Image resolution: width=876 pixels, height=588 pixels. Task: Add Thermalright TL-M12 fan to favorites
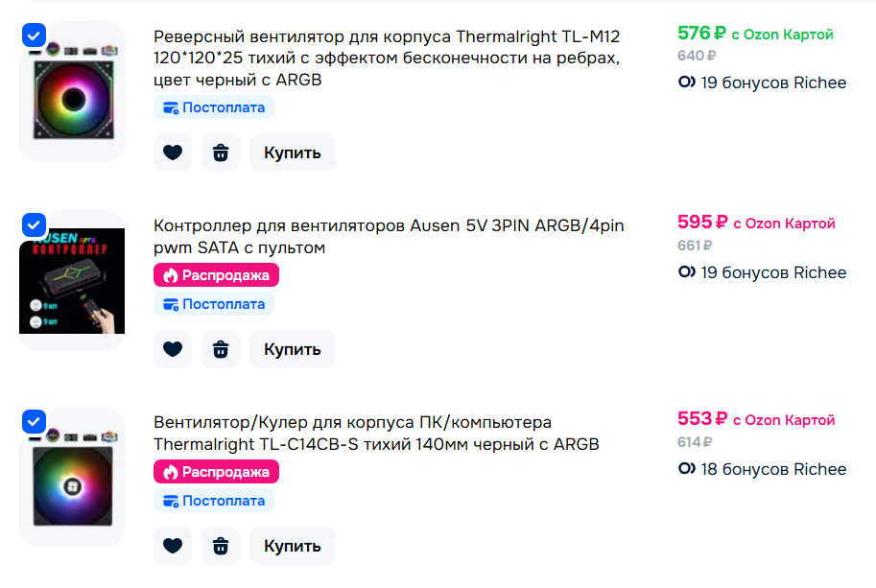[x=173, y=153]
